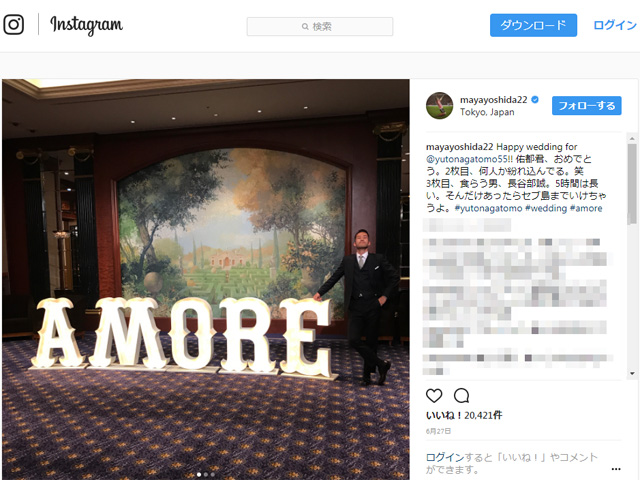
Task: Focus the 検索 search input field
Action: (x=320, y=27)
